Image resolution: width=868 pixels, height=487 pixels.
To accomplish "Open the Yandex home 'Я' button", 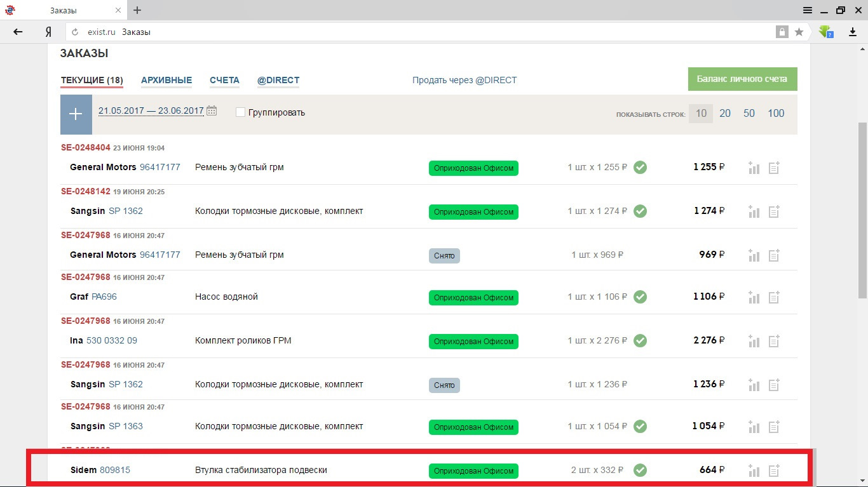I will [x=48, y=32].
